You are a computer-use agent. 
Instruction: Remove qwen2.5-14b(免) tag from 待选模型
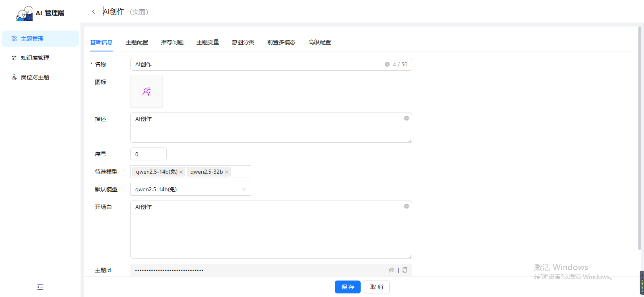pyautogui.click(x=181, y=172)
